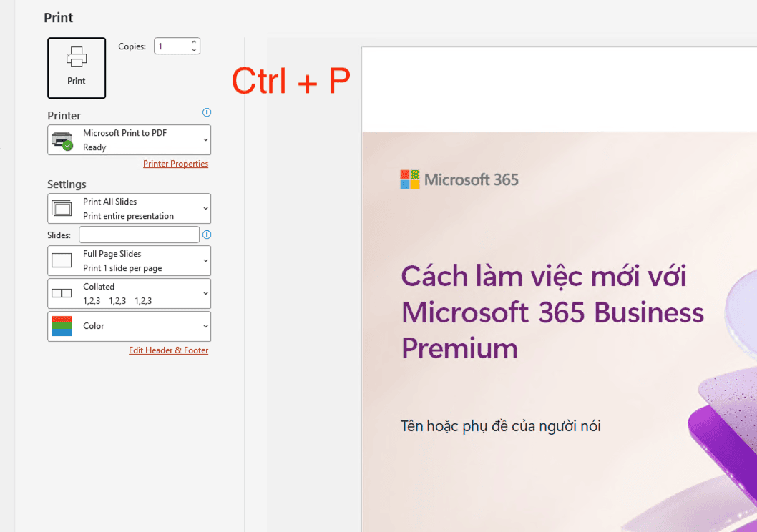The width and height of the screenshot is (757, 532).
Task: Click the Printer info icon
Action: point(207,112)
